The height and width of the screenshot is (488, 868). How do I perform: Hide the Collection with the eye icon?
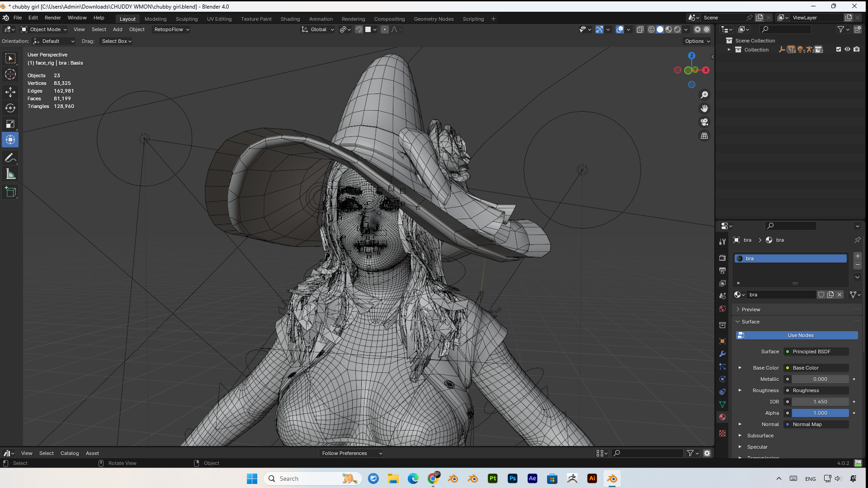pos(847,50)
